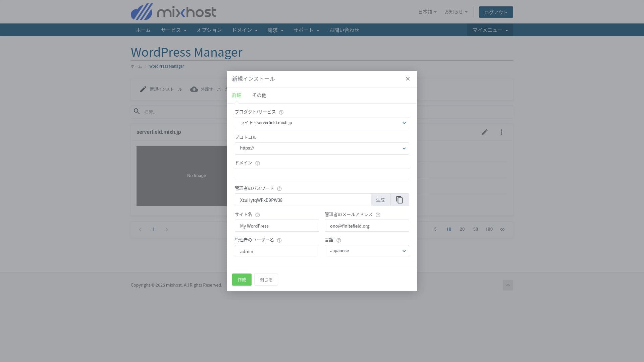Click help icon beside 管理者のユーザー名 label
The height and width of the screenshot is (362, 644).
(x=279, y=240)
